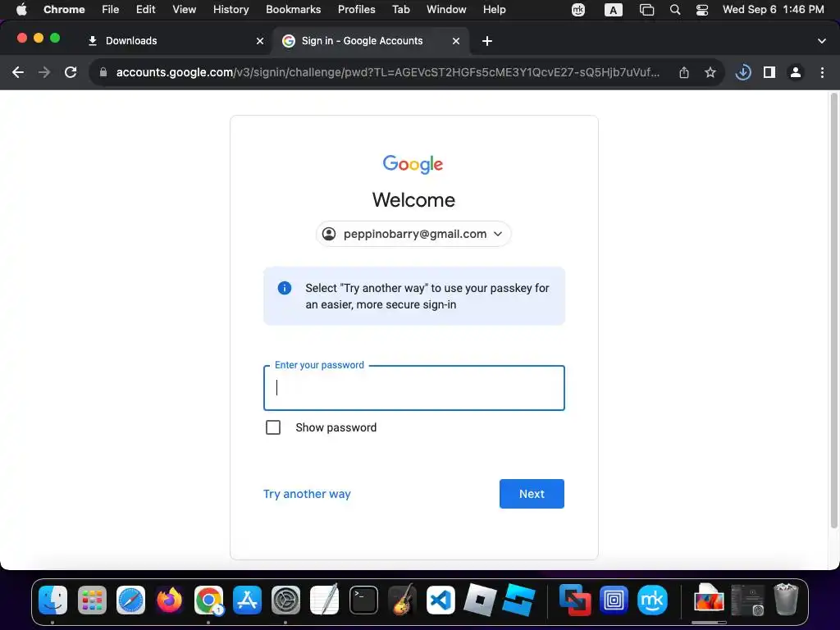The width and height of the screenshot is (840, 630).
Task: Click the forward navigation arrow
Action: 44,72
